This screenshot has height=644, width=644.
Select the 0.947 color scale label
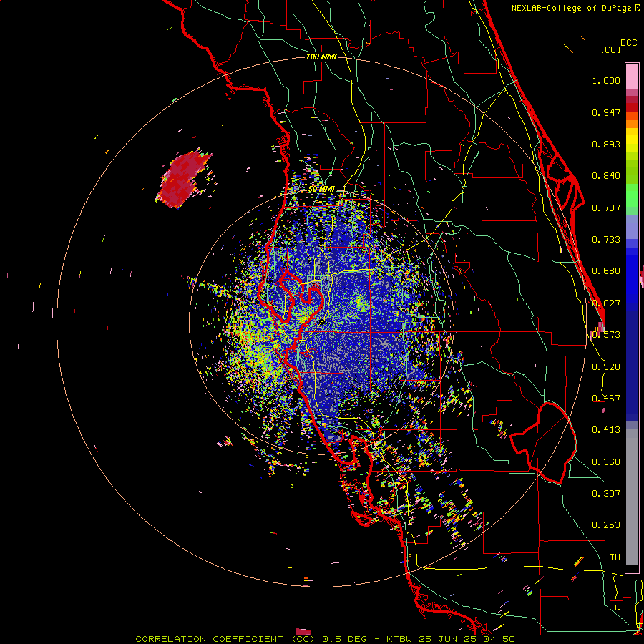[x=606, y=112]
